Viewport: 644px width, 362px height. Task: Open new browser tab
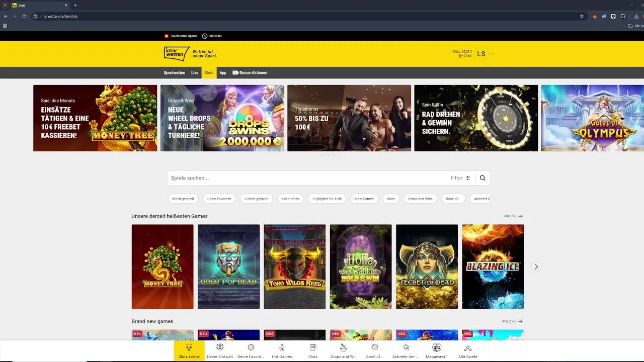[x=75, y=5]
